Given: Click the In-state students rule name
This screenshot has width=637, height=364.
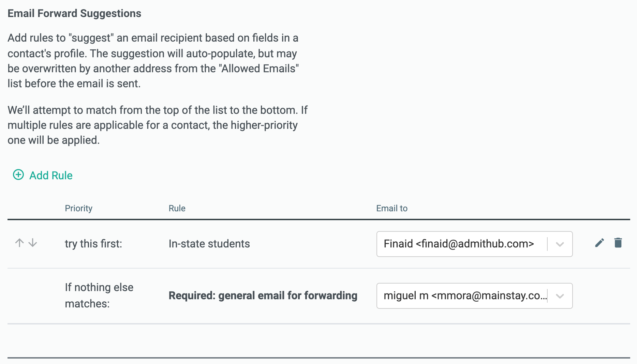Looking at the screenshot, I should (x=209, y=244).
